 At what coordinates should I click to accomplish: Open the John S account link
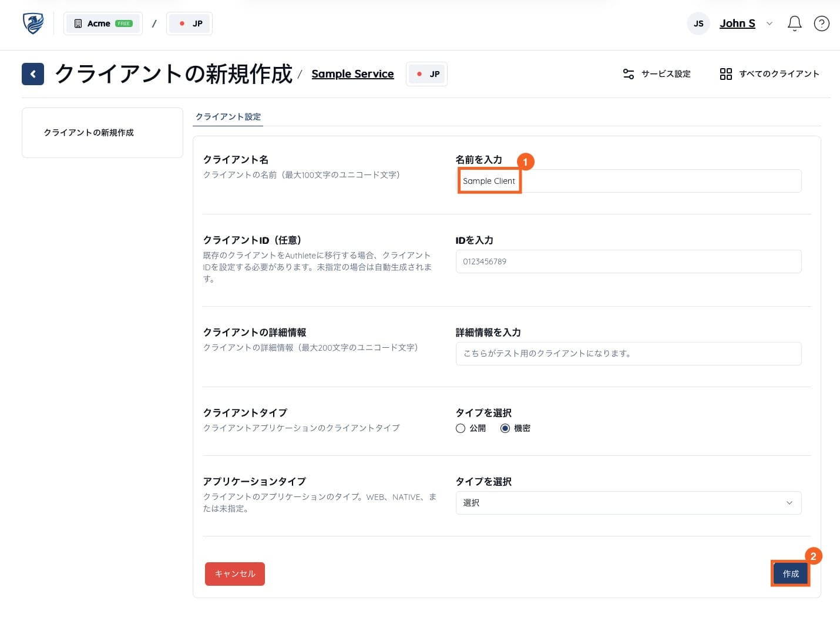pyautogui.click(x=737, y=24)
